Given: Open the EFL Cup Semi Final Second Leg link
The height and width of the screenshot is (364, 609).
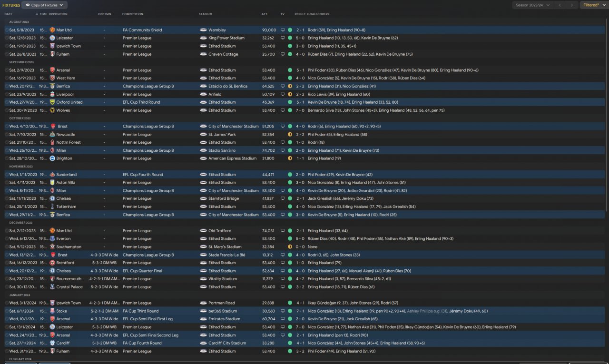Looking at the screenshot, I should tap(150, 335).
